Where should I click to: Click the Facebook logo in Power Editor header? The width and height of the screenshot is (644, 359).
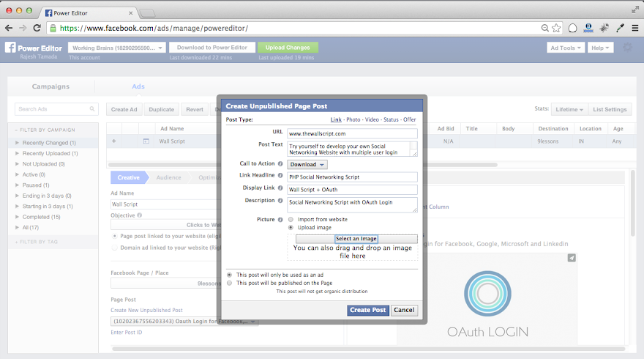tap(10, 48)
